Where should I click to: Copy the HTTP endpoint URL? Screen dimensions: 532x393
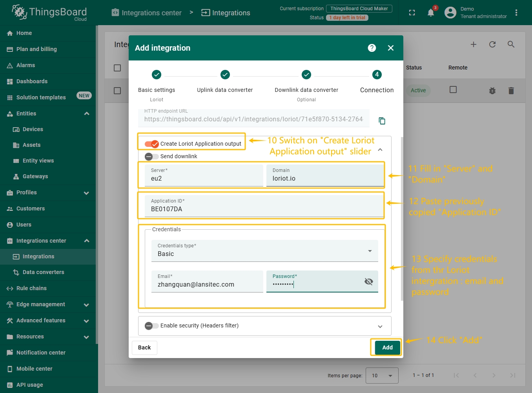(x=382, y=121)
